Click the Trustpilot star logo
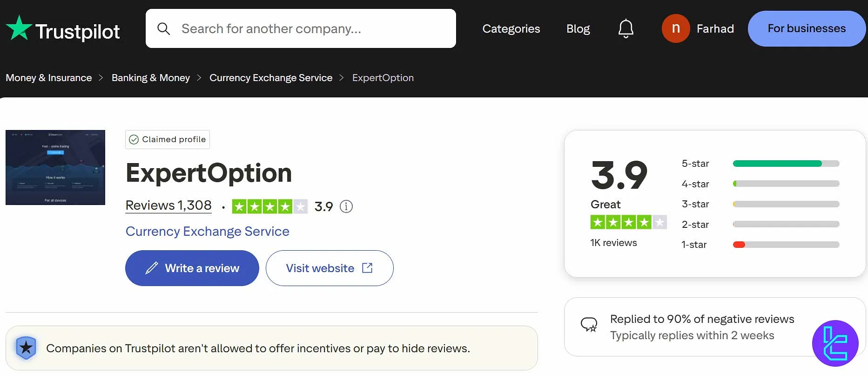The height and width of the screenshot is (376, 868). [x=19, y=28]
